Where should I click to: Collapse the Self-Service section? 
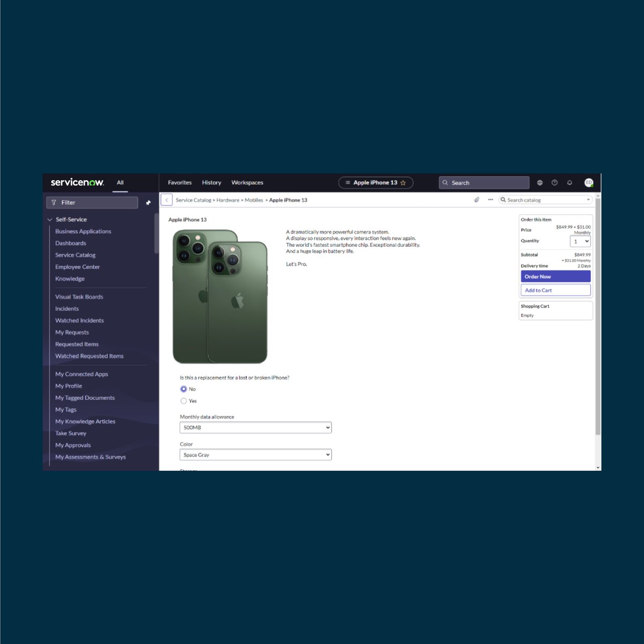50,219
